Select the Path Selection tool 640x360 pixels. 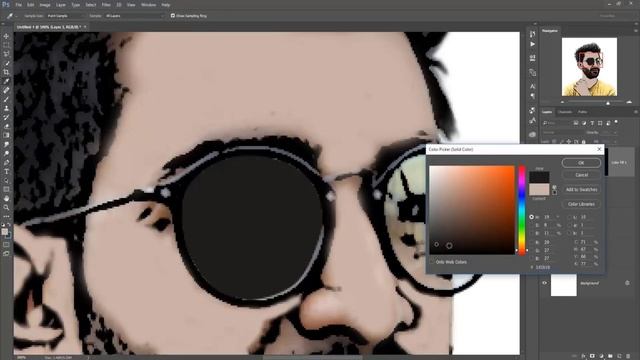(x=6, y=180)
